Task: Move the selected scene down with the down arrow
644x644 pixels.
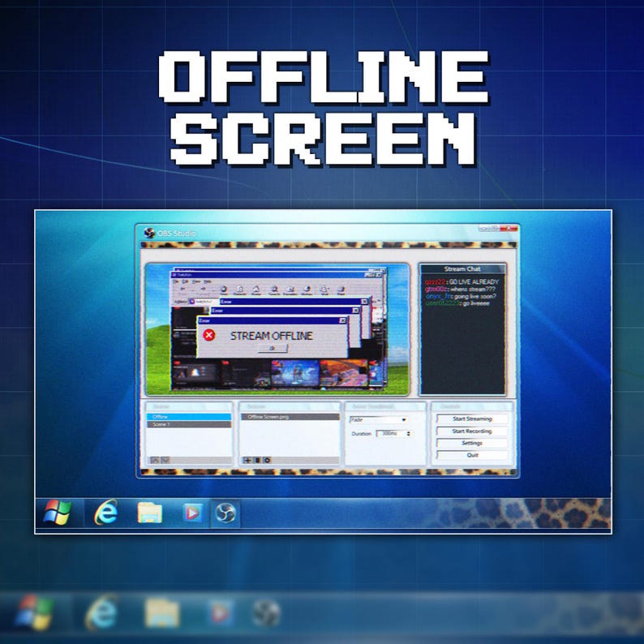Action: click(x=165, y=461)
